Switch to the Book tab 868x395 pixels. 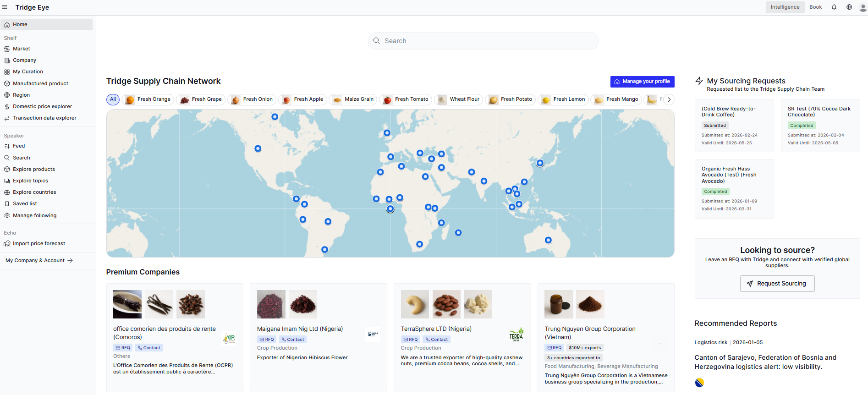pyautogui.click(x=815, y=7)
